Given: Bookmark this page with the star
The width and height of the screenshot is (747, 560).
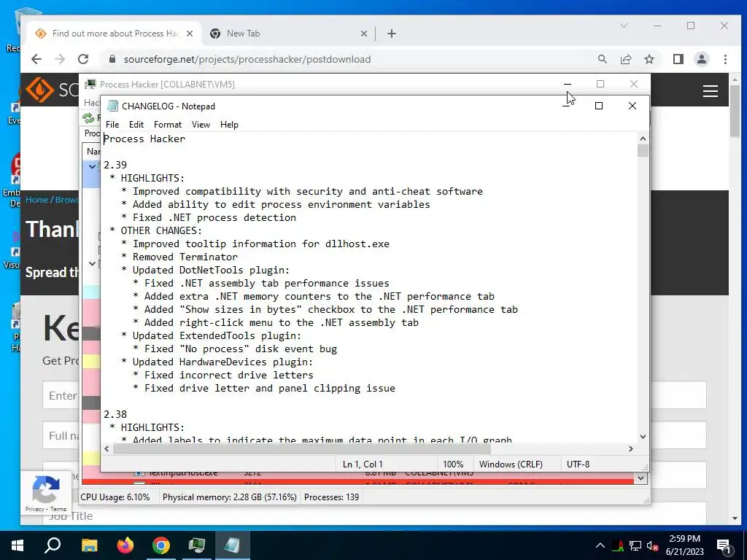Looking at the screenshot, I should pyautogui.click(x=649, y=59).
